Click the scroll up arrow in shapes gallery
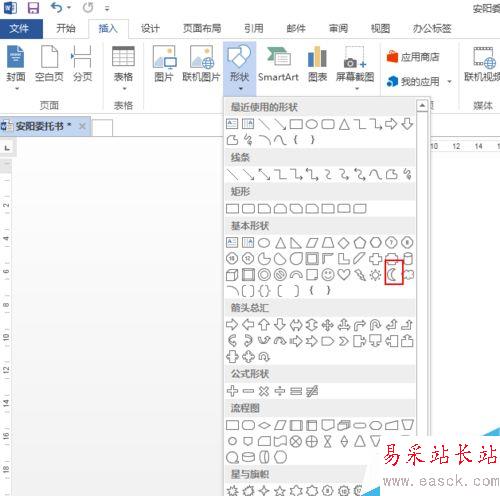This screenshot has width=500, height=496. click(x=422, y=106)
